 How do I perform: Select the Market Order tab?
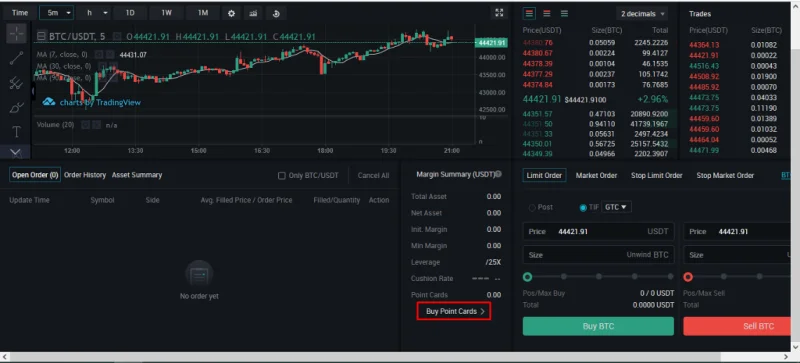pyautogui.click(x=596, y=176)
